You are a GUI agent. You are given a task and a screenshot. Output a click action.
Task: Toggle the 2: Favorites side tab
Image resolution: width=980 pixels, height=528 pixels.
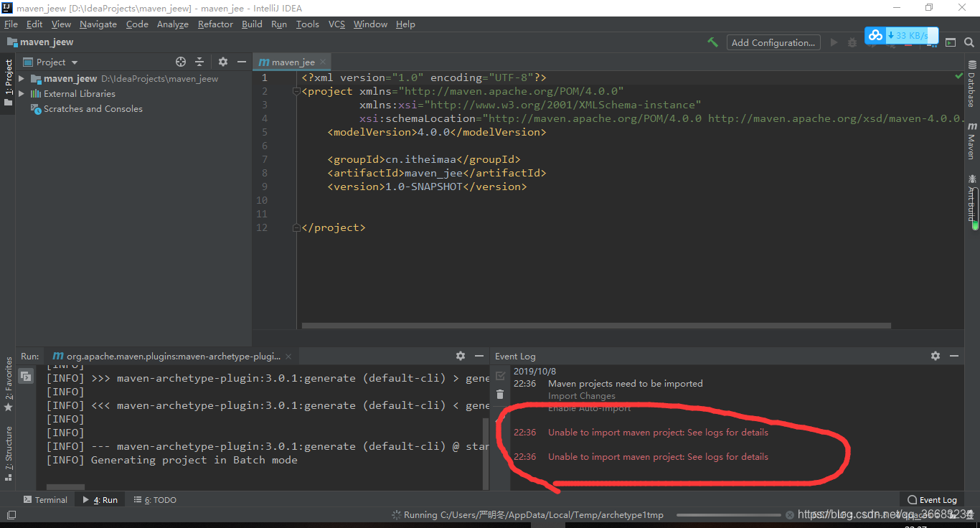click(x=8, y=384)
